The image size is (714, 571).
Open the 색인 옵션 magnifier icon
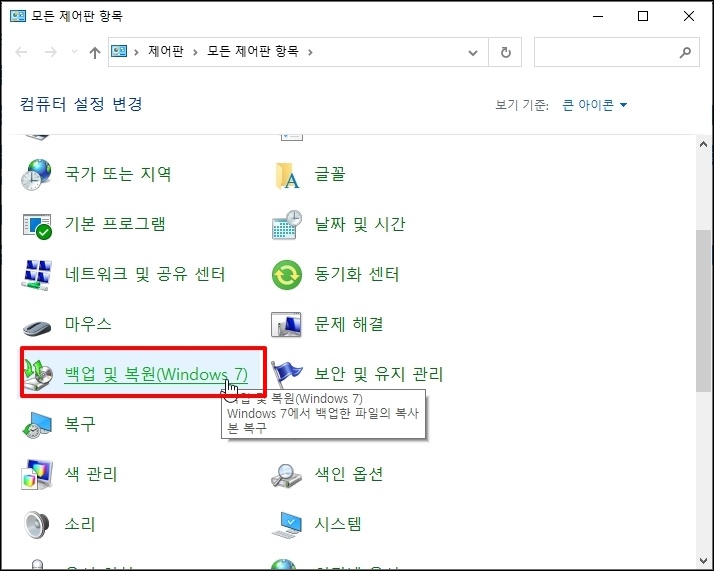point(286,475)
